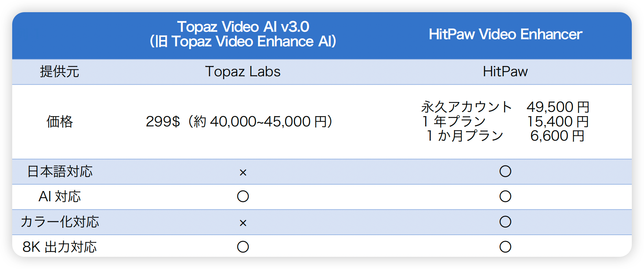The height and width of the screenshot is (269, 644).
Task: Click the 8K 出力対応 row label
Action: (60, 247)
